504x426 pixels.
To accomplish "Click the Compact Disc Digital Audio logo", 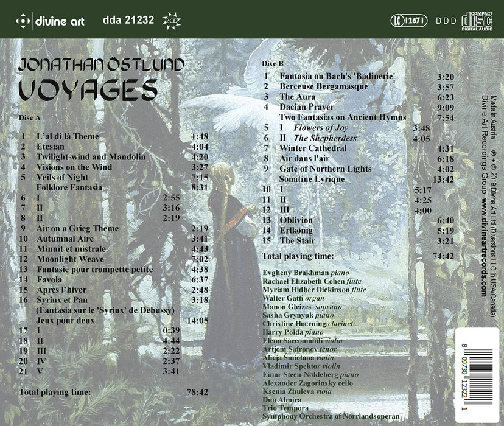I will pyautogui.click(x=477, y=21).
